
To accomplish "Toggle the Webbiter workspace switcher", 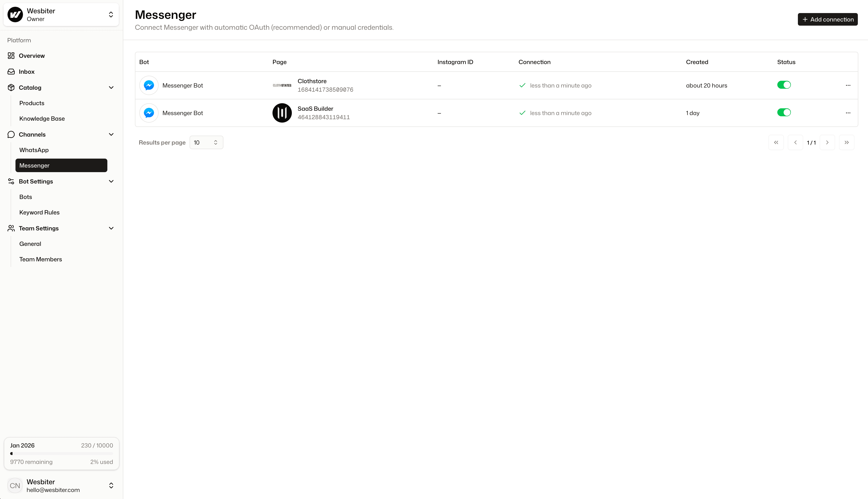I will click(111, 15).
